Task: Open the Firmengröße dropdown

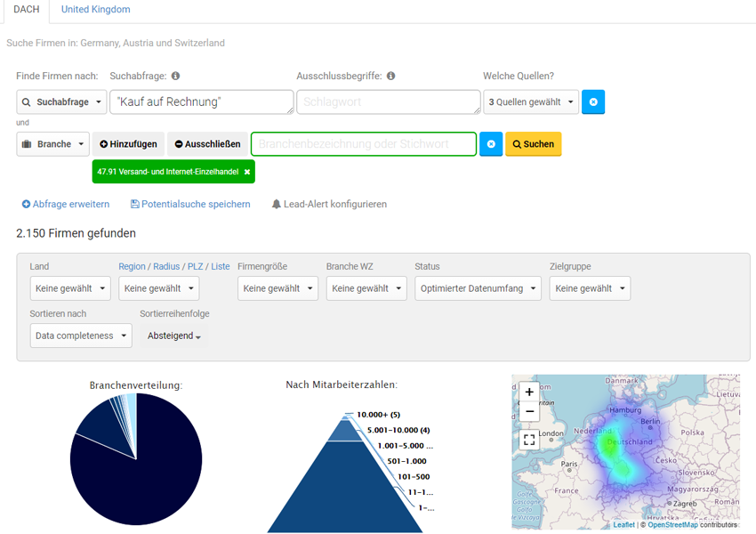Action: click(277, 288)
